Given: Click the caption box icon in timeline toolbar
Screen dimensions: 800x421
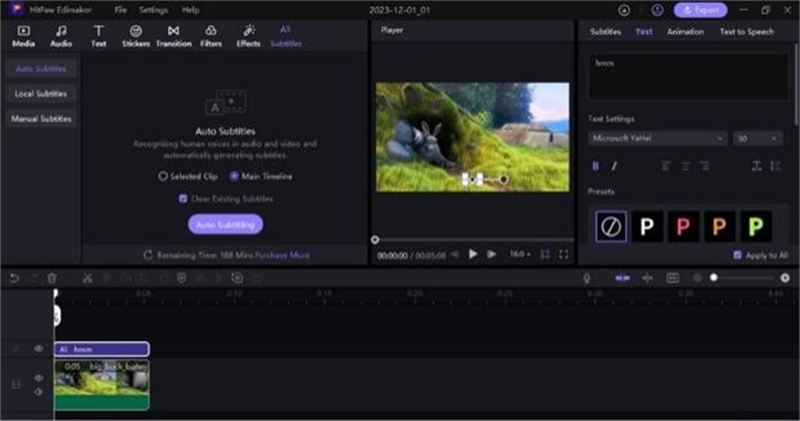Looking at the screenshot, I should pyautogui.click(x=672, y=278).
